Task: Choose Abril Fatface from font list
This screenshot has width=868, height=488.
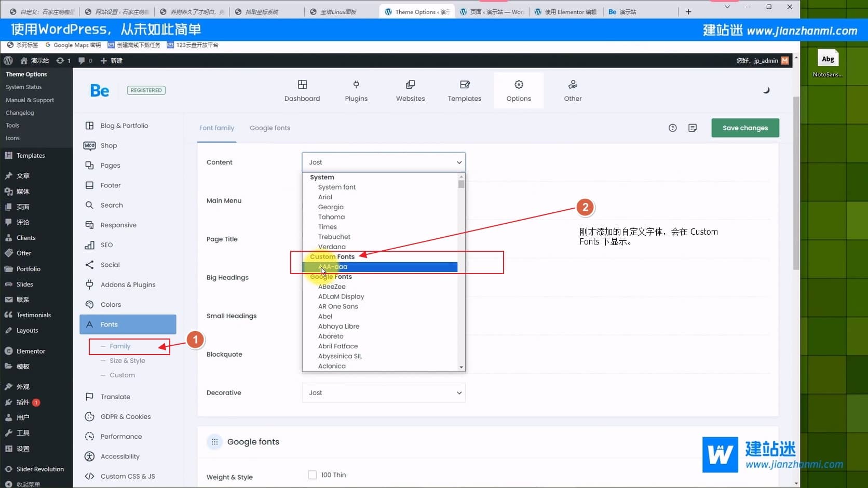Action: coord(338,346)
